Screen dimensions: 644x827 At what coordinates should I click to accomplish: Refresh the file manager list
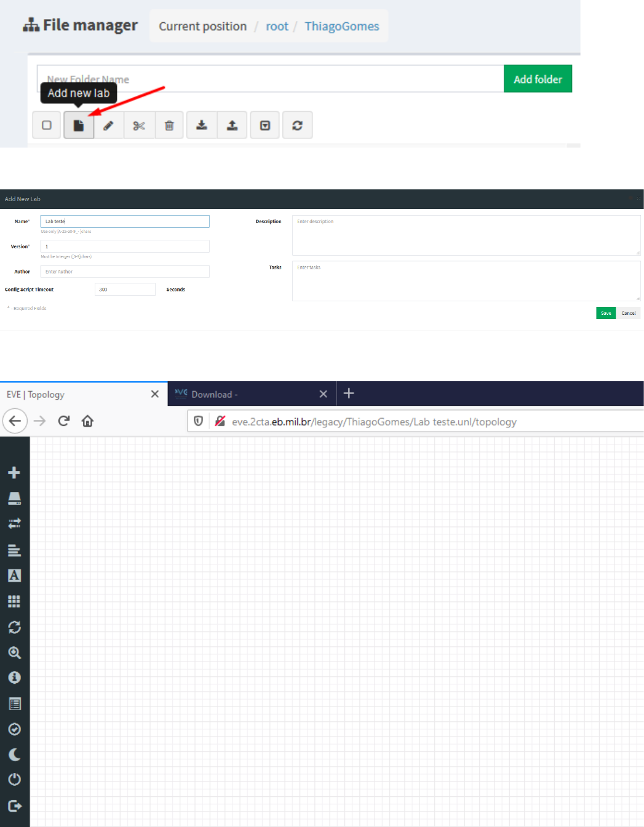tap(297, 125)
